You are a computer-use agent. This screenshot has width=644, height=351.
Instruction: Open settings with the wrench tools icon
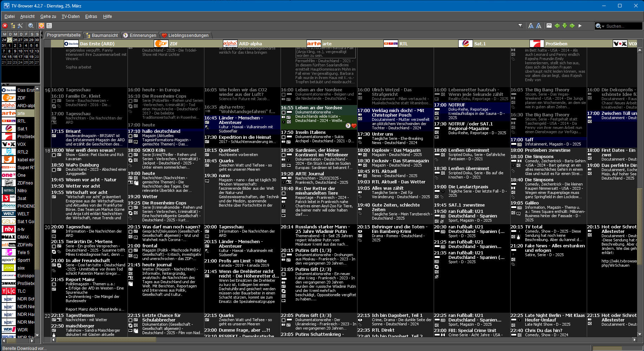click(20, 26)
